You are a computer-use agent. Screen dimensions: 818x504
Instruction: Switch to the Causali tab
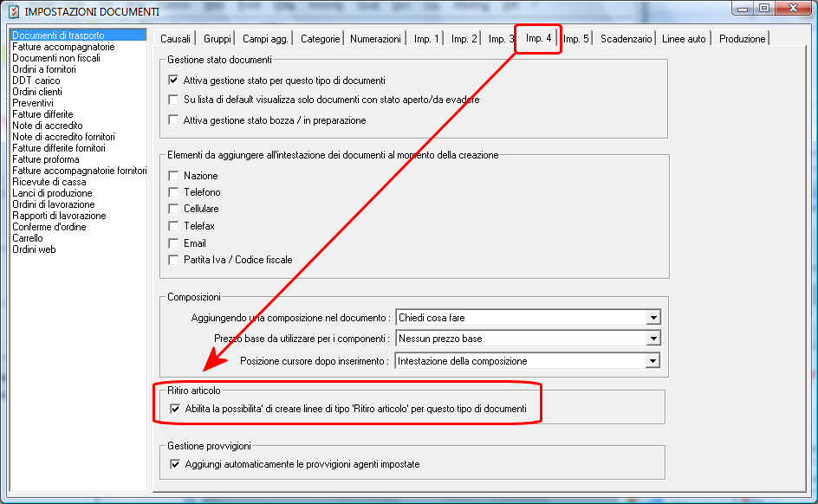175,39
